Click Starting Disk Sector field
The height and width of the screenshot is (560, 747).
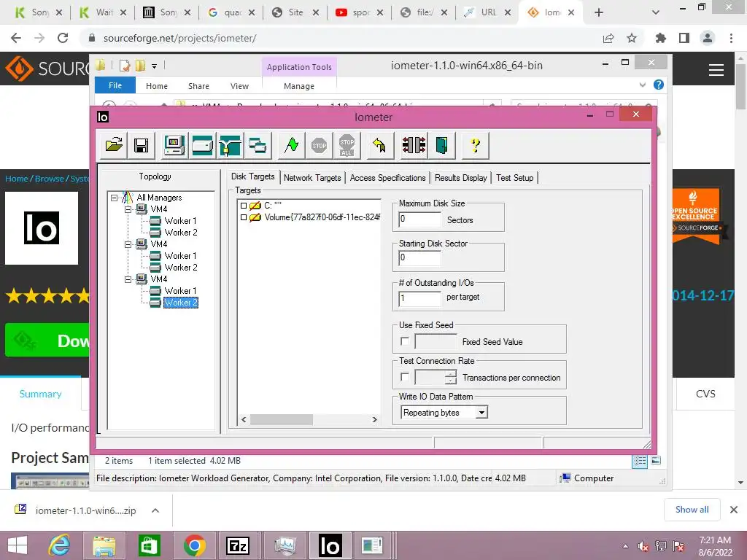pos(419,257)
